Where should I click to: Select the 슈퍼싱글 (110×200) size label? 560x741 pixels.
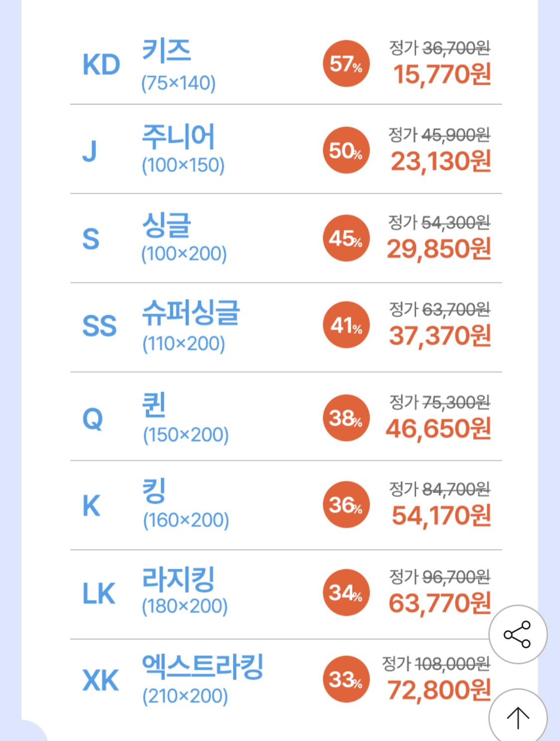coord(191,327)
